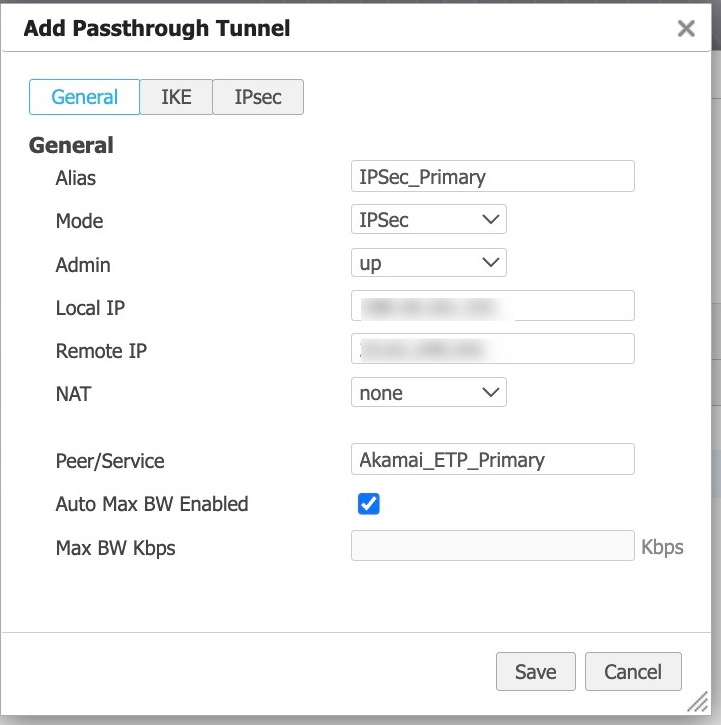Click the Kbps unit label
This screenshot has width=721, height=725.
(662, 547)
